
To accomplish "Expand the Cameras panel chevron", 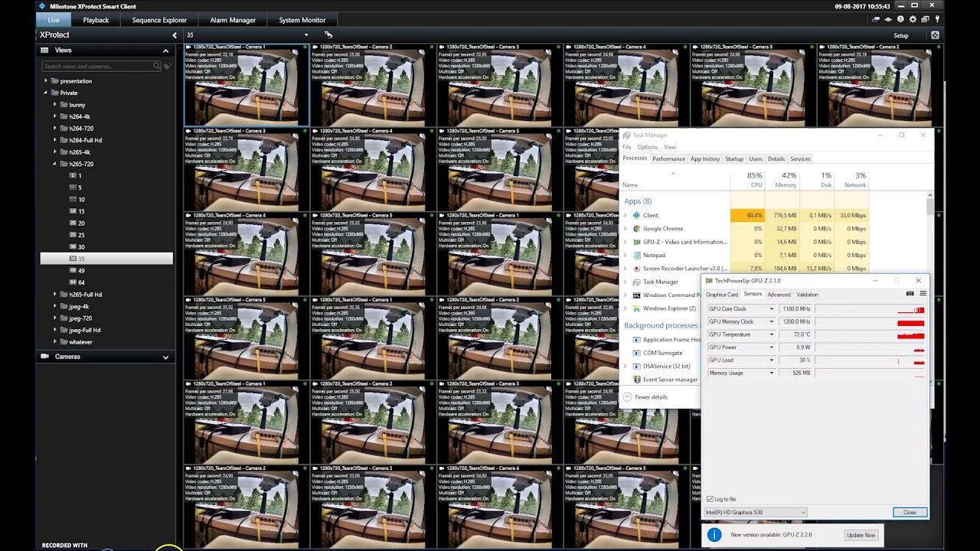I will coord(165,357).
